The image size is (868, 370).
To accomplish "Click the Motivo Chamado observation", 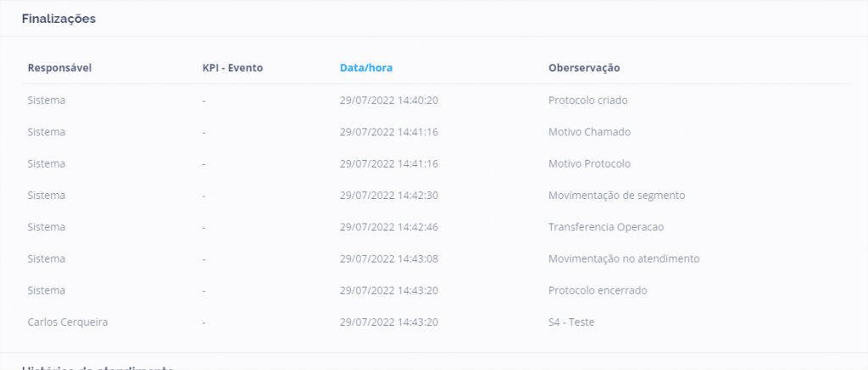I will tap(589, 132).
